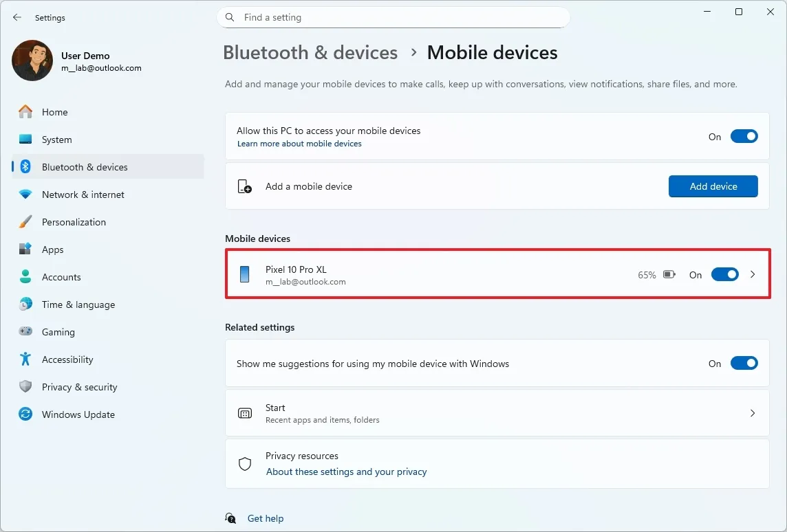Disable the Pixel 10 Pro XL toggle
The width and height of the screenshot is (787, 532).
tap(724, 274)
